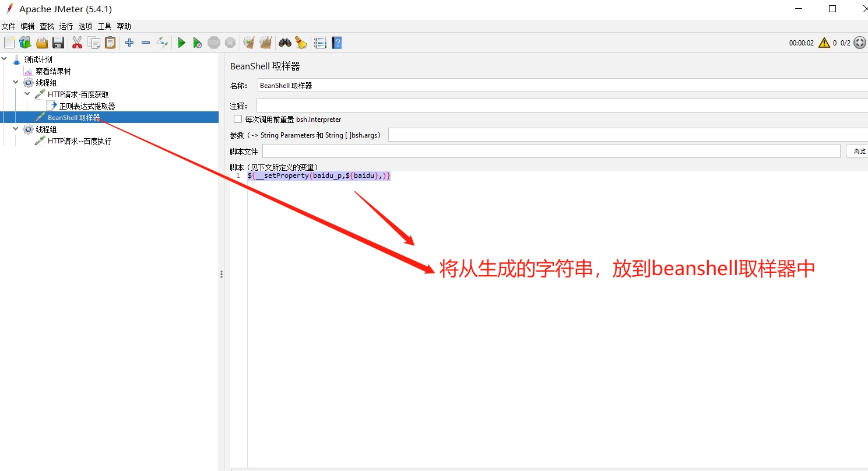Clear results with single broom icon
Viewport: 868px width, 471px height.
(x=249, y=43)
